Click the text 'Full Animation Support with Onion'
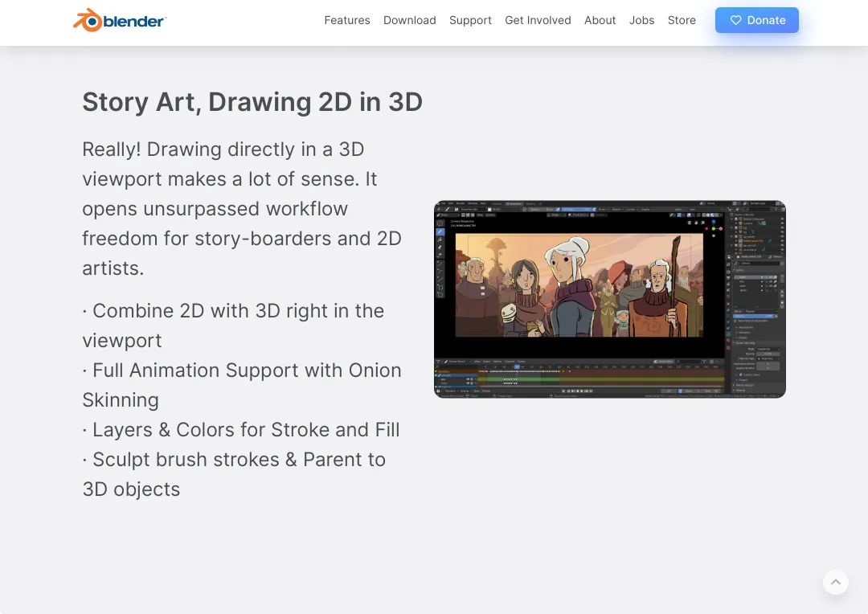This screenshot has width=868, height=614. click(247, 370)
